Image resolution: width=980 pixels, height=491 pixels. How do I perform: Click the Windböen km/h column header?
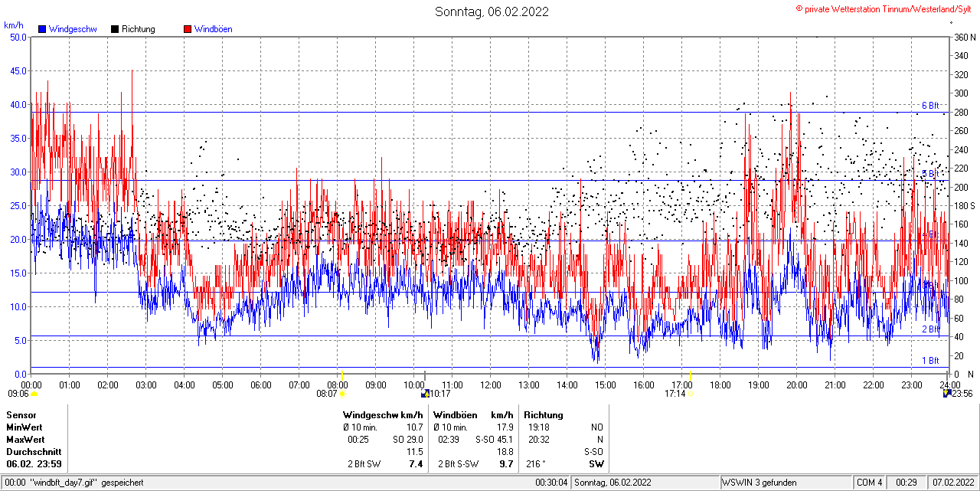coord(473,415)
